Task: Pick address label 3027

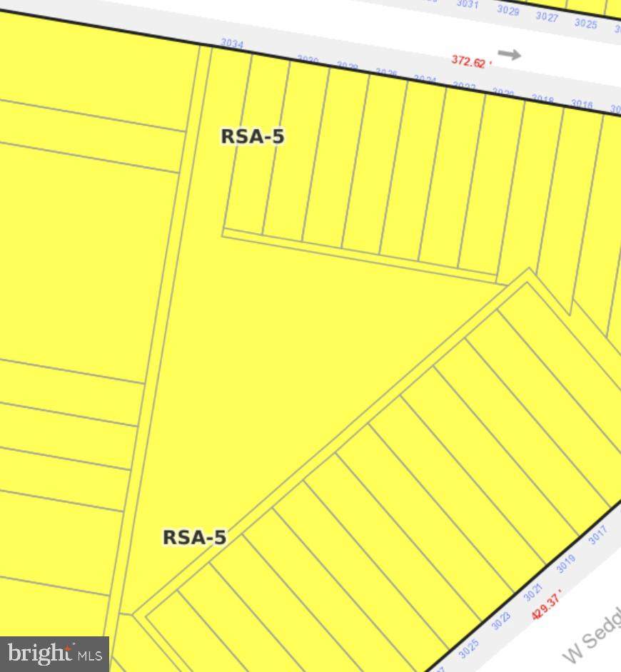Action: (x=547, y=17)
